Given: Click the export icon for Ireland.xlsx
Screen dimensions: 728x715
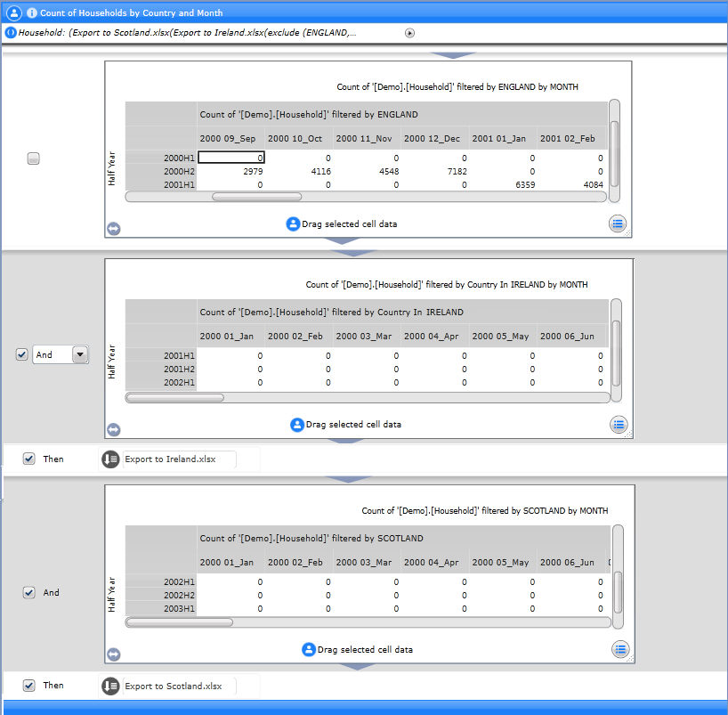Looking at the screenshot, I should 110,459.
